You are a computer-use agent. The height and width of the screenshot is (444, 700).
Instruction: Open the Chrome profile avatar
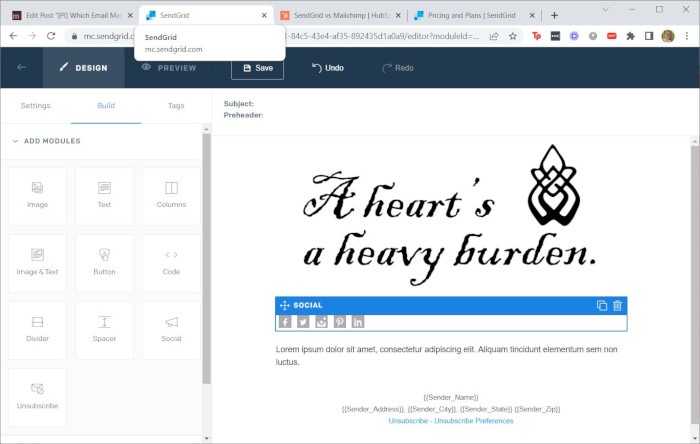click(668, 36)
